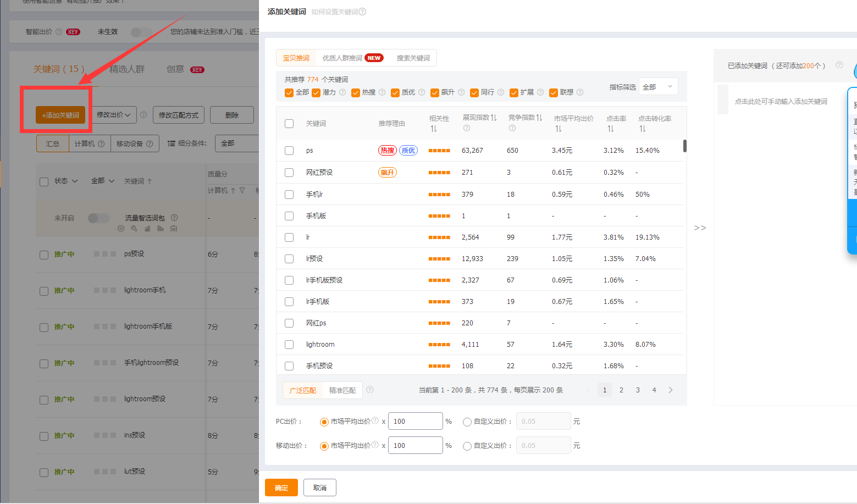Click the 展现指数 column sort icon
Screen dimensions: 857x504
tap(494, 118)
